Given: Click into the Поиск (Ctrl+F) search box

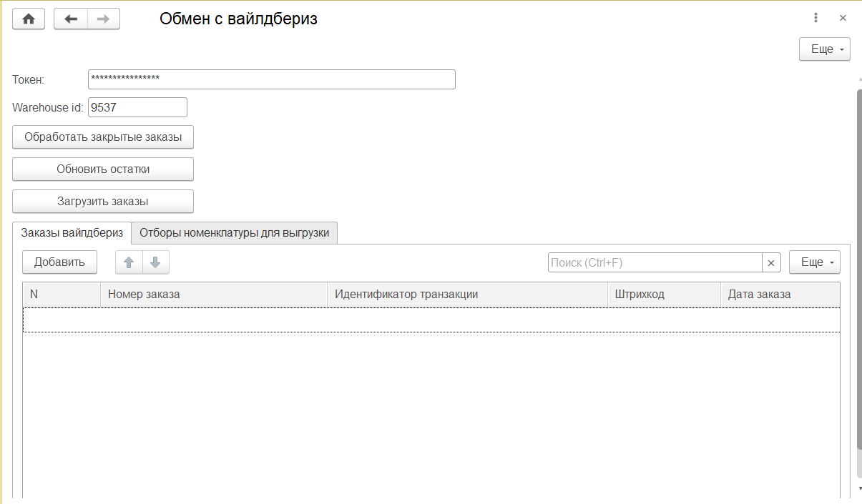Looking at the screenshot, I should click(655, 263).
